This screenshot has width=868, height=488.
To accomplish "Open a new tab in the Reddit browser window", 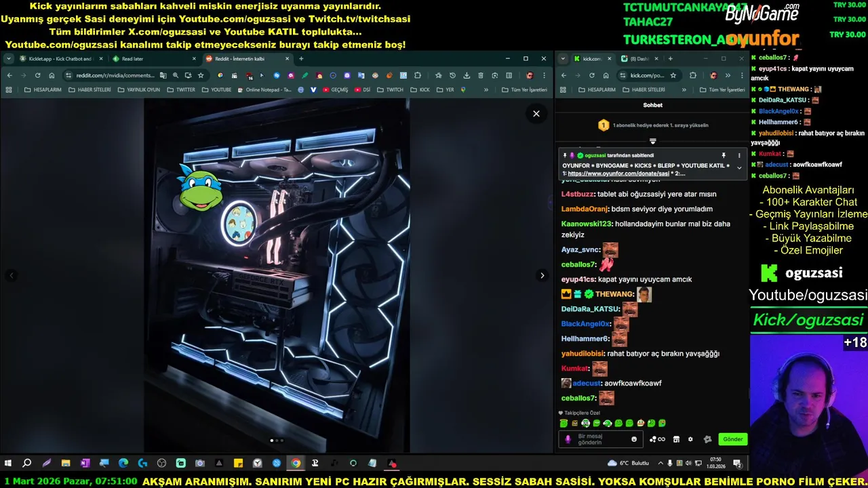I will coord(301,59).
